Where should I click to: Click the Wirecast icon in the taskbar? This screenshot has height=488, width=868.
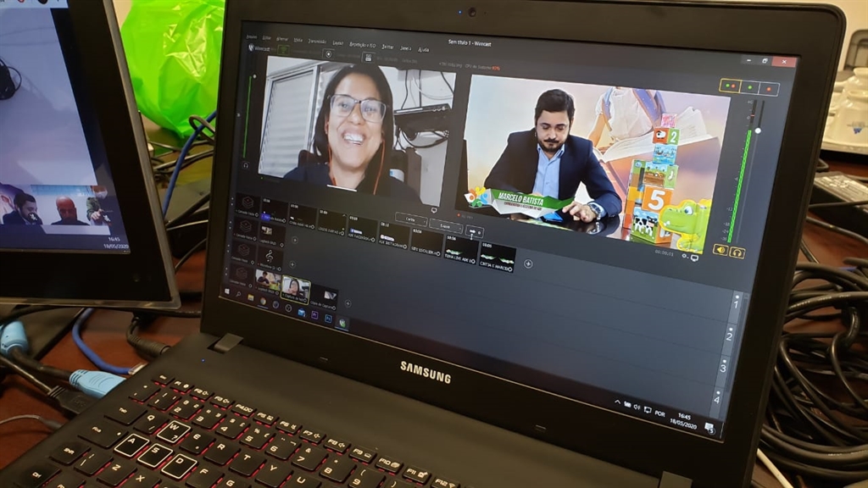pyautogui.click(x=342, y=323)
